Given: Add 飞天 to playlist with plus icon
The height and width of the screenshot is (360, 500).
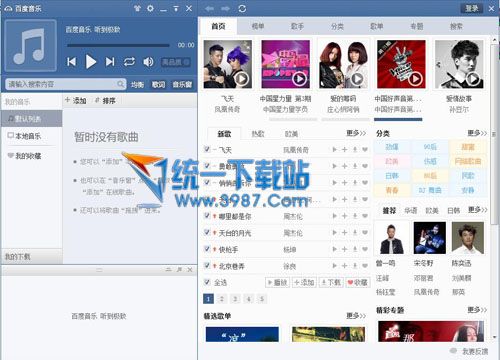Looking at the screenshot, I should click(345, 149).
